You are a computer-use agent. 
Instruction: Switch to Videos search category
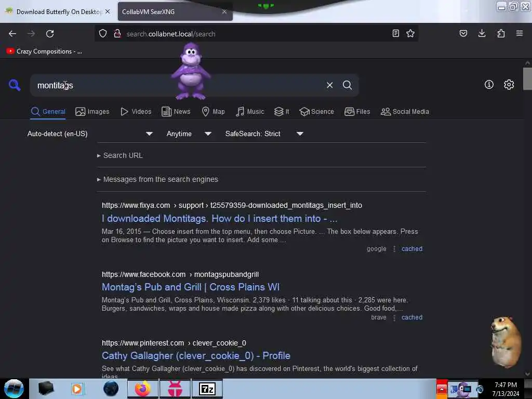point(136,112)
